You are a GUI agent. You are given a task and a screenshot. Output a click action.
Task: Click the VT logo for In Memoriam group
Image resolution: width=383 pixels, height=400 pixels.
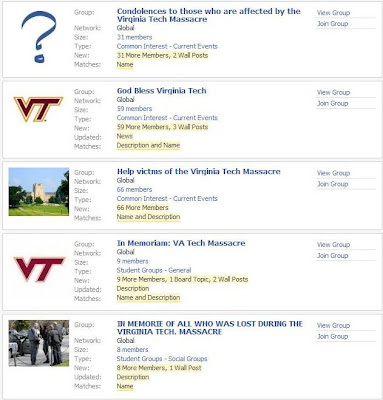pos(39,269)
